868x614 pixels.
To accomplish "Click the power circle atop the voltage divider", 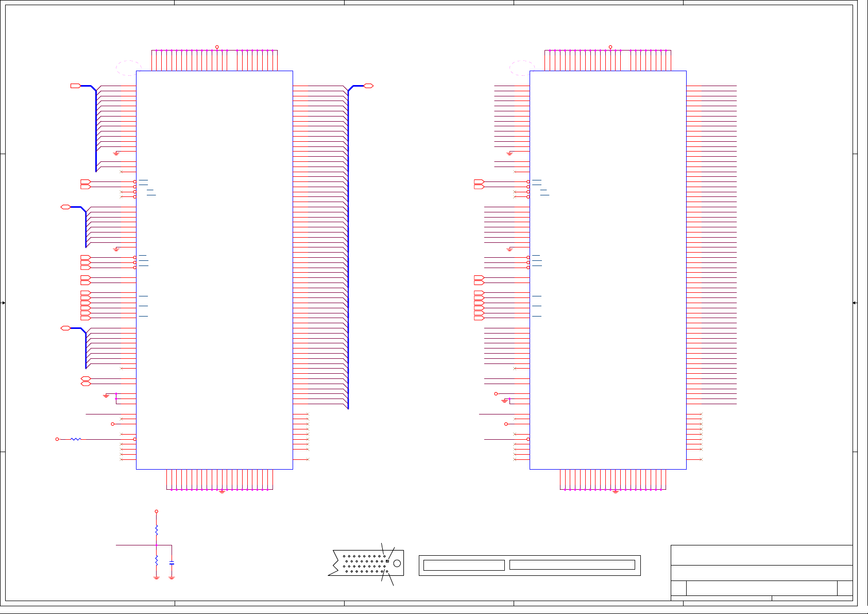I will [x=157, y=512].
